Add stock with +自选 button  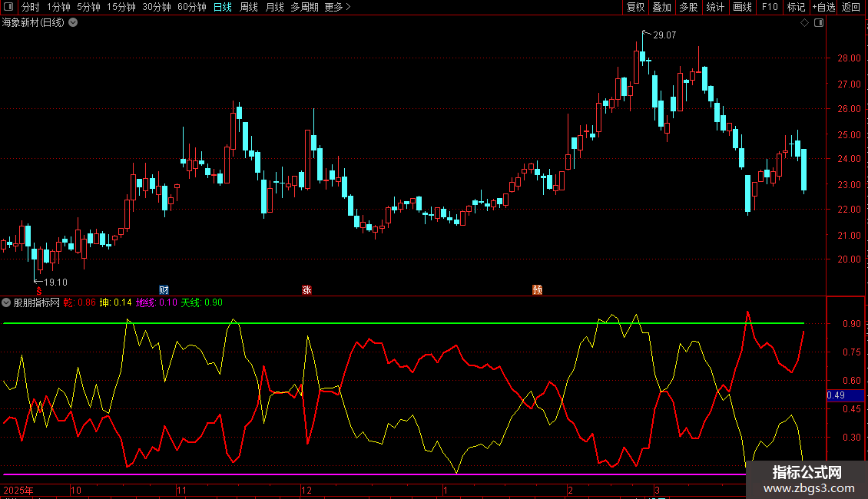coord(823,7)
